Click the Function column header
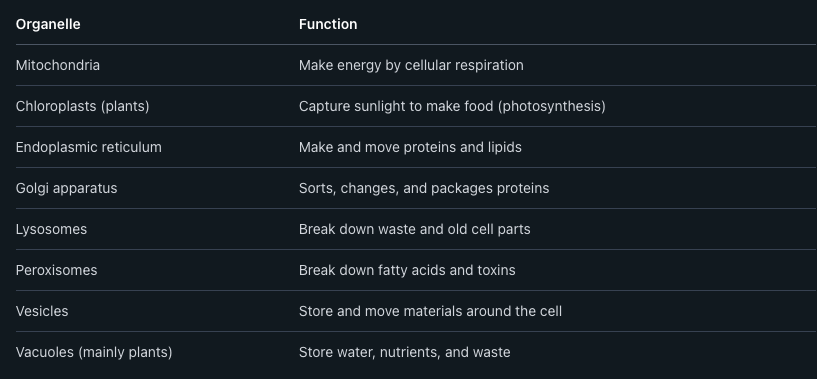 pyautogui.click(x=328, y=25)
